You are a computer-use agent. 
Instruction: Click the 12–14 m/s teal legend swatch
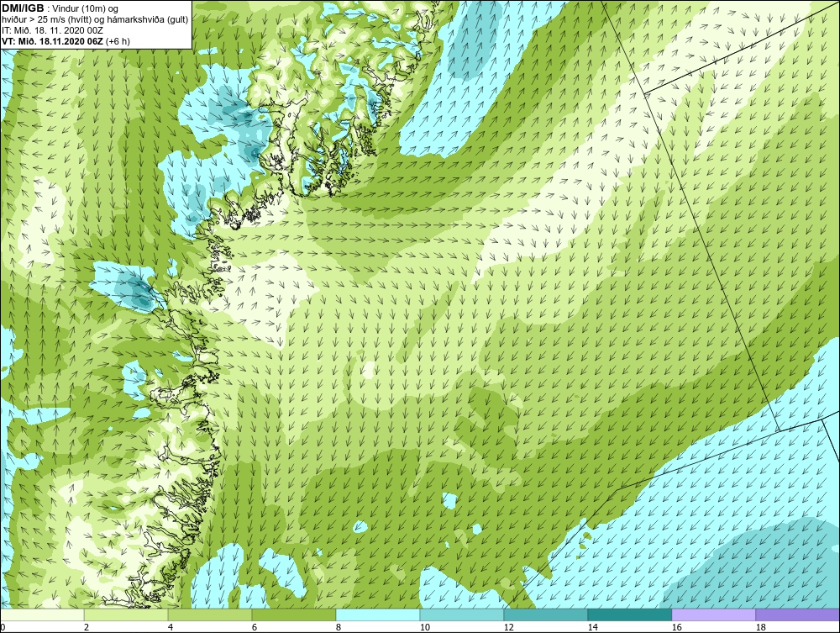[545, 615]
